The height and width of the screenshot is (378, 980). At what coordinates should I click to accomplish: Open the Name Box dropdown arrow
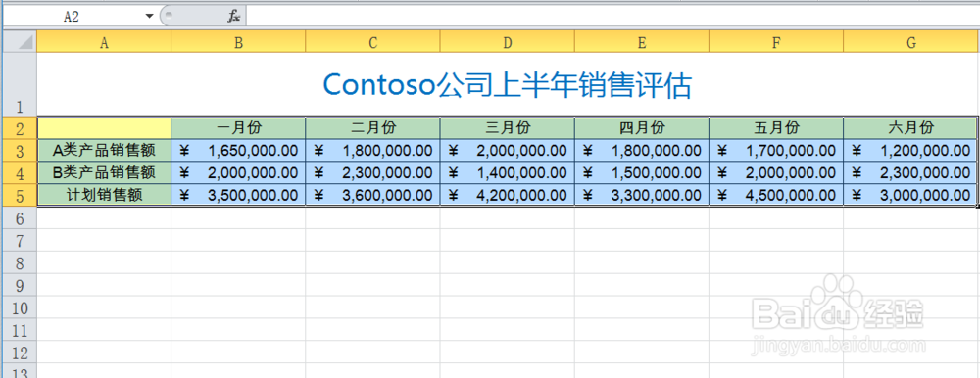(149, 17)
